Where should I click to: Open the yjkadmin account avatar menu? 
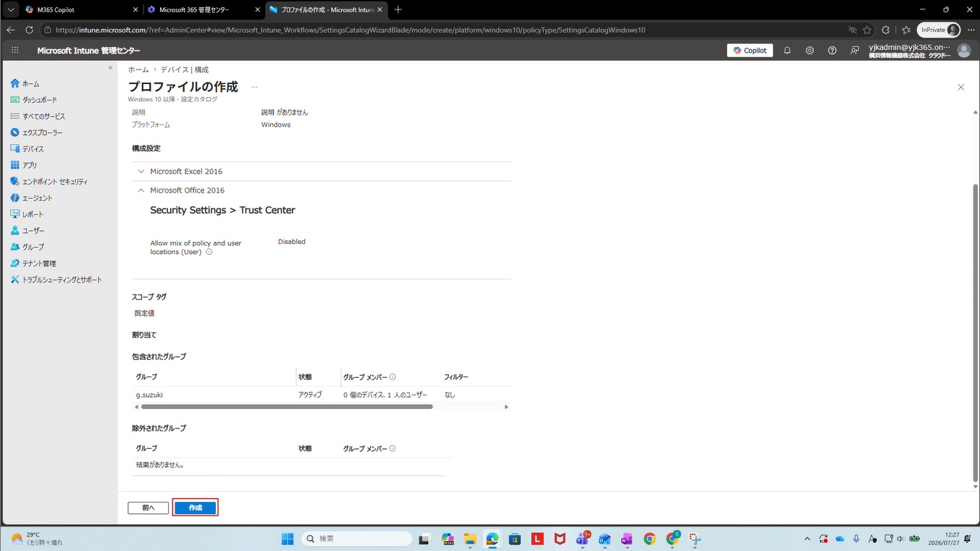point(963,51)
